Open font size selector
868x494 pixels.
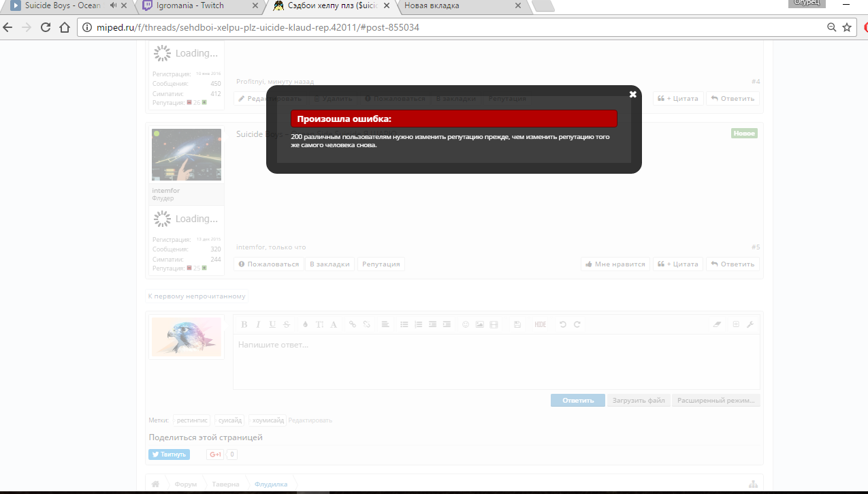click(319, 324)
